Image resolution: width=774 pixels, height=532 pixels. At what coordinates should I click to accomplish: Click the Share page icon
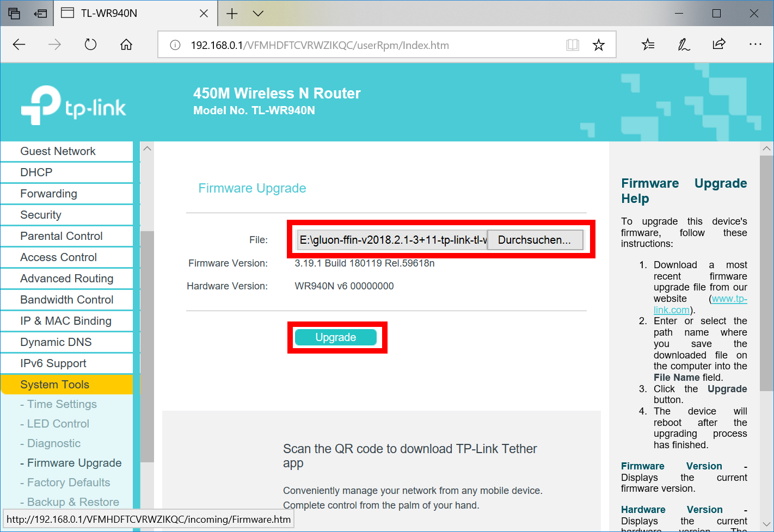tap(719, 44)
